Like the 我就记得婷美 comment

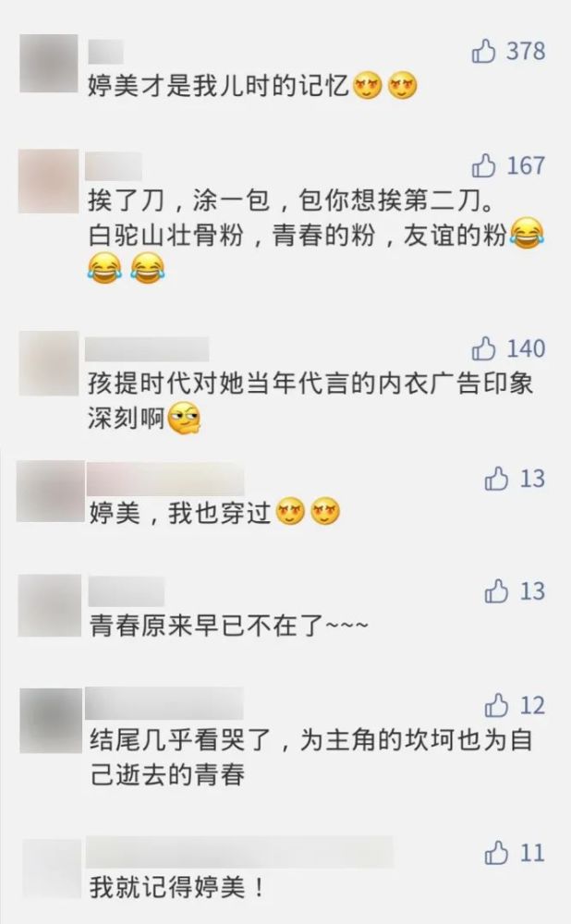click(x=496, y=853)
